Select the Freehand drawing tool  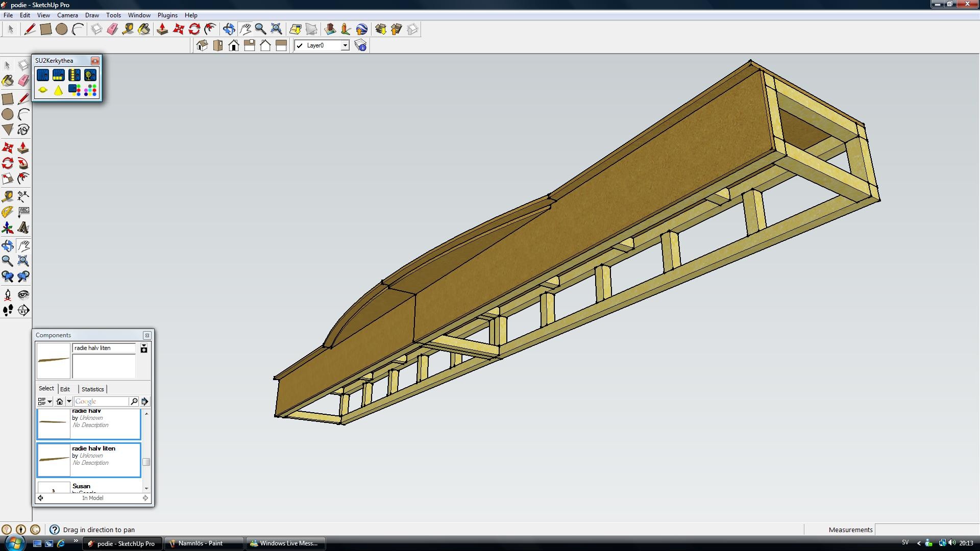[23, 130]
